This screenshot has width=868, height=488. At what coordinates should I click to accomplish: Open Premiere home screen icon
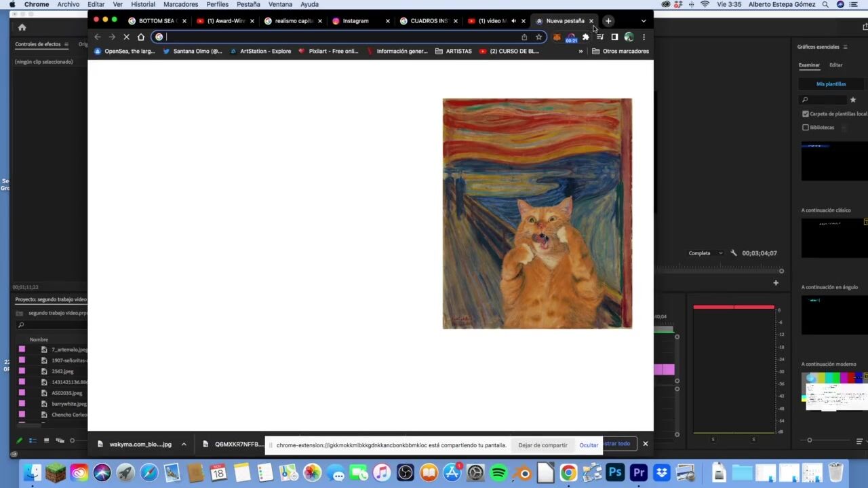click(22, 27)
